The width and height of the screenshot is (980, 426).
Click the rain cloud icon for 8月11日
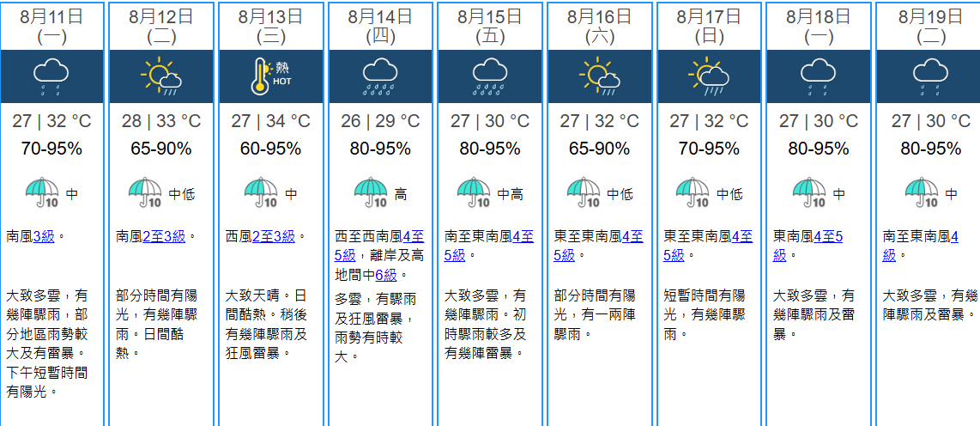click(x=51, y=76)
